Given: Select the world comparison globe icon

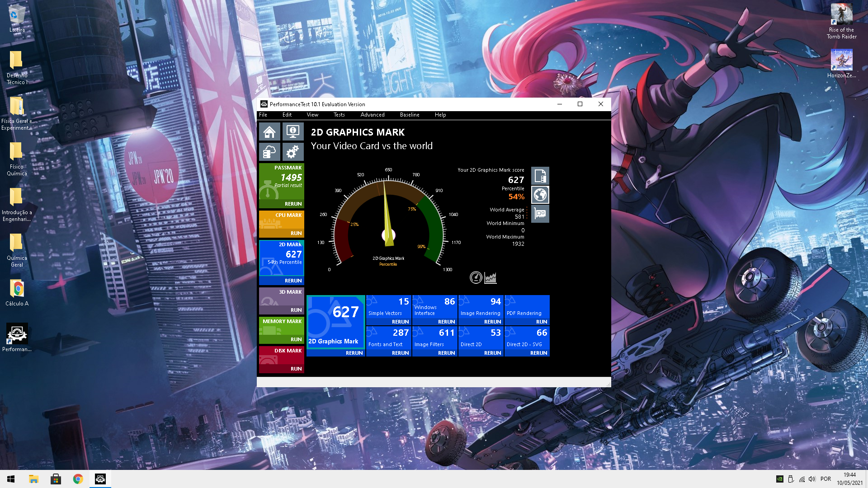Looking at the screenshot, I should coord(540,195).
